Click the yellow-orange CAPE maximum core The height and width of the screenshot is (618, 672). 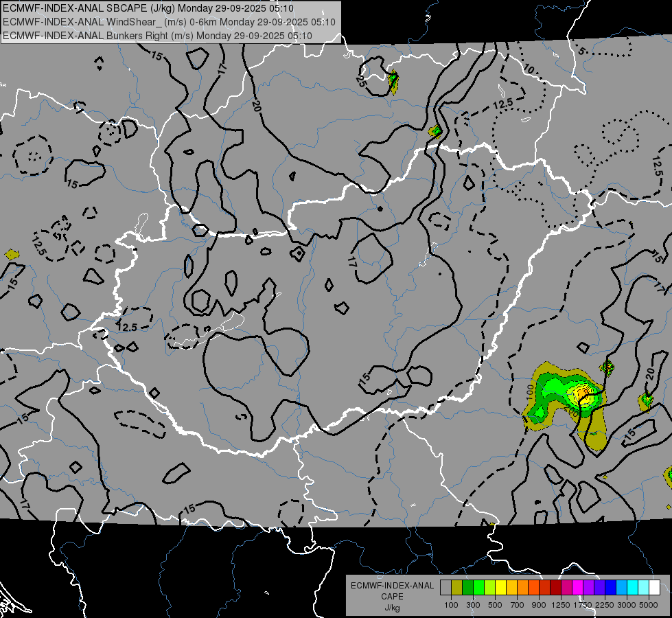tap(583, 392)
